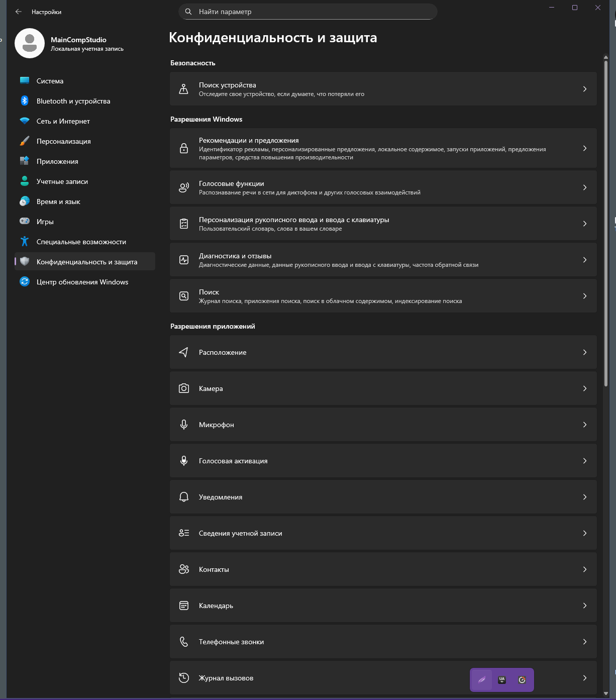Click the bell icon beside Уведомления
This screenshot has height=700, width=616.
(x=184, y=497)
